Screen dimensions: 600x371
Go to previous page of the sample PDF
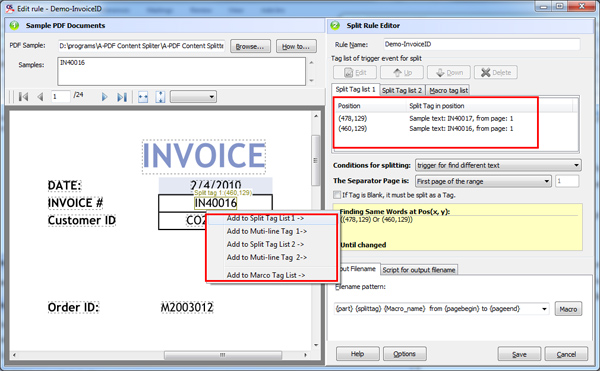coord(40,97)
